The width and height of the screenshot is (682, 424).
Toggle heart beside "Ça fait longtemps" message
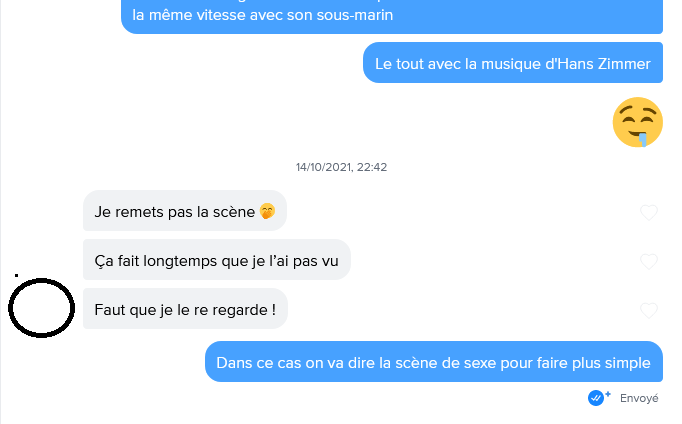tap(648, 261)
